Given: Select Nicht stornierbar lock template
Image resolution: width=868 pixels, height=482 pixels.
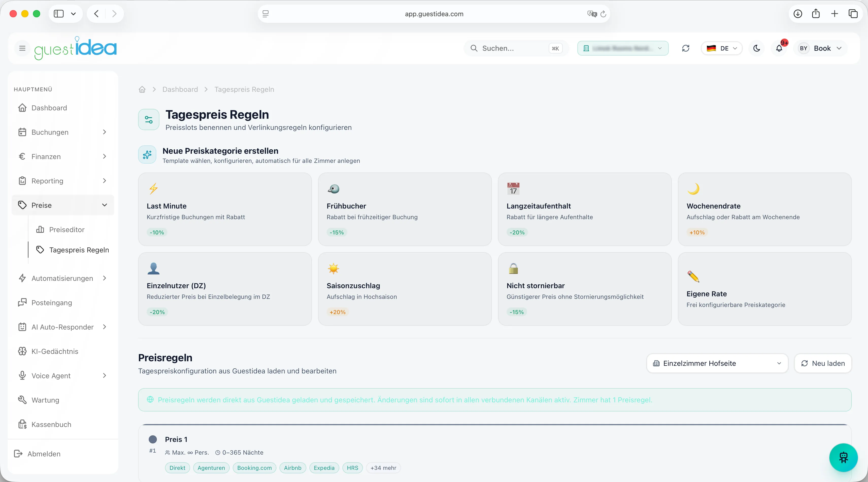Looking at the screenshot, I should click(x=585, y=289).
